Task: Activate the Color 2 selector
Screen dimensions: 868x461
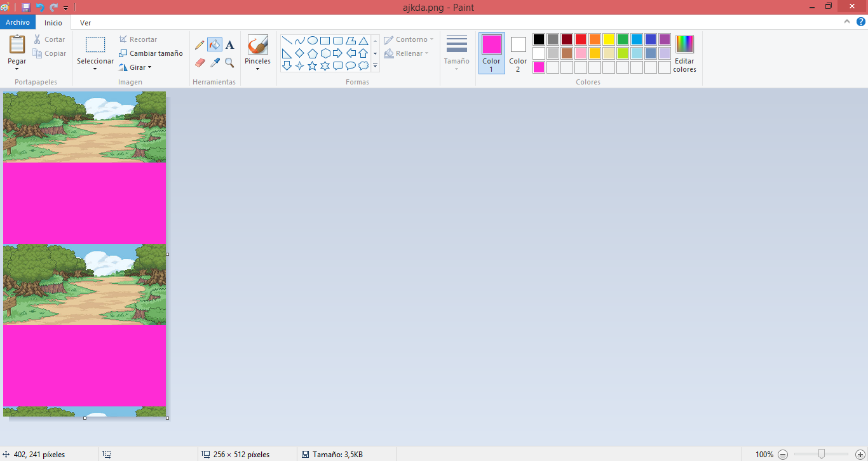Action: 518,53
